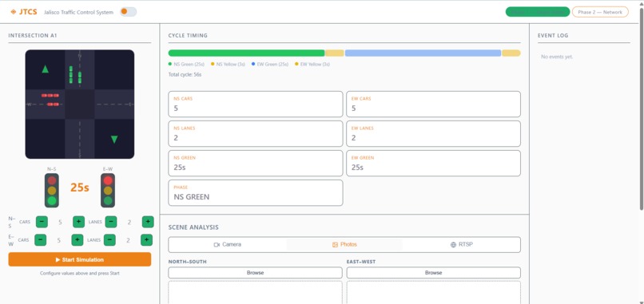Switch to Phase 2 — Network
This screenshot has width=644, height=304.
[600, 12]
